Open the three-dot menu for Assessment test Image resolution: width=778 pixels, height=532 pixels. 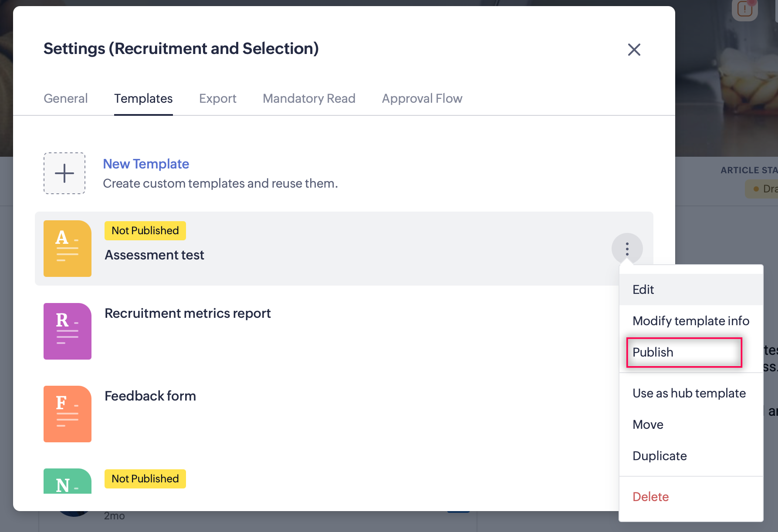click(627, 249)
